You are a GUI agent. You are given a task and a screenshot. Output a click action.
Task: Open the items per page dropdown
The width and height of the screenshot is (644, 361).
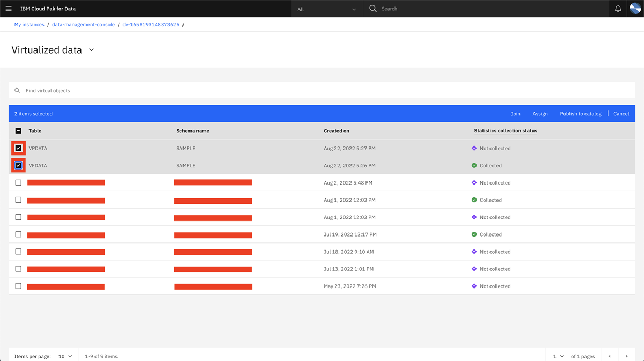coord(64,356)
